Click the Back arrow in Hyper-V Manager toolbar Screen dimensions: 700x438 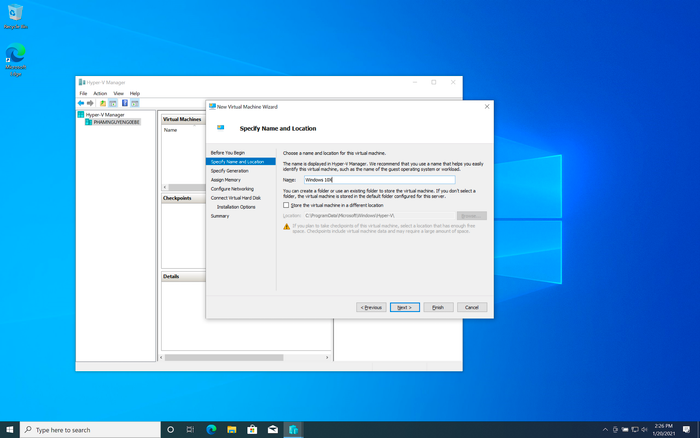tap(81, 103)
